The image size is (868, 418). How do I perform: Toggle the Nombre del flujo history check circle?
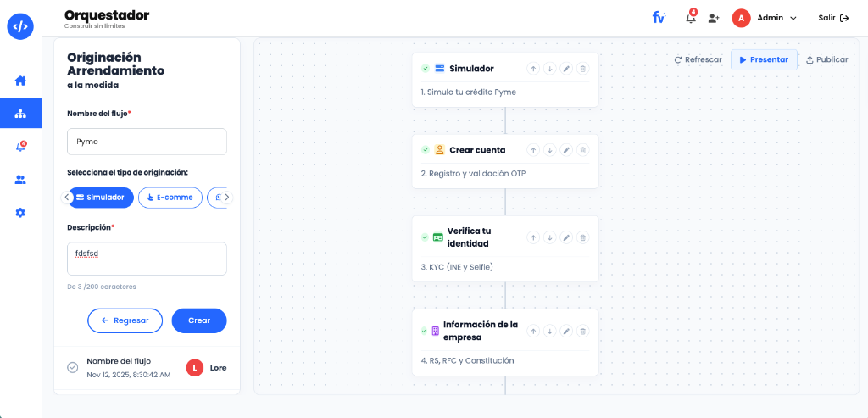[73, 368]
